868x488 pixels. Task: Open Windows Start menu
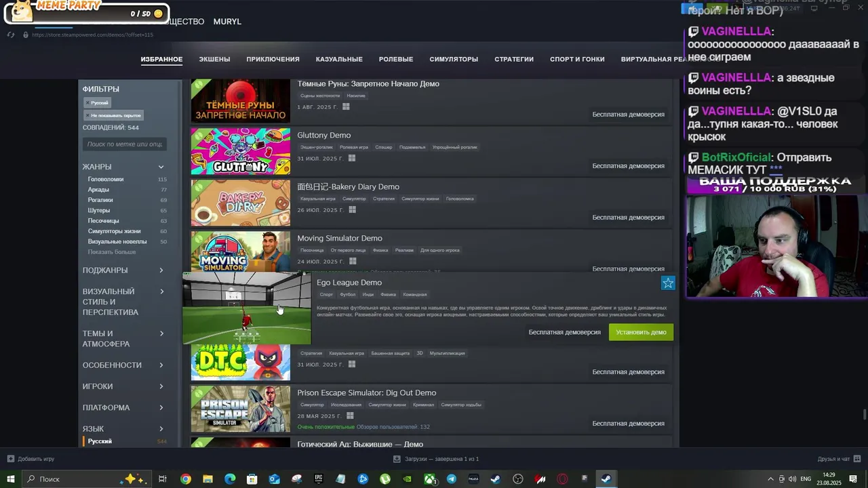(x=10, y=479)
